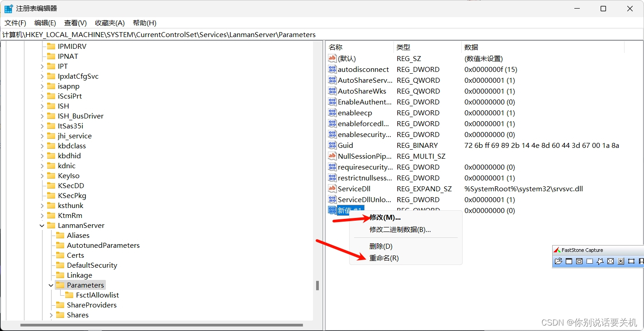Open the 帮助(H) menu
Image resolution: width=644 pixels, height=331 pixels.
pyautogui.click(x=145, y=23)
